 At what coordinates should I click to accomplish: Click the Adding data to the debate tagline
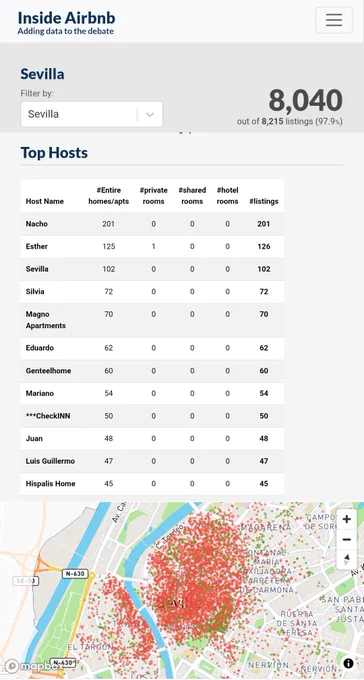pos(66,31)
